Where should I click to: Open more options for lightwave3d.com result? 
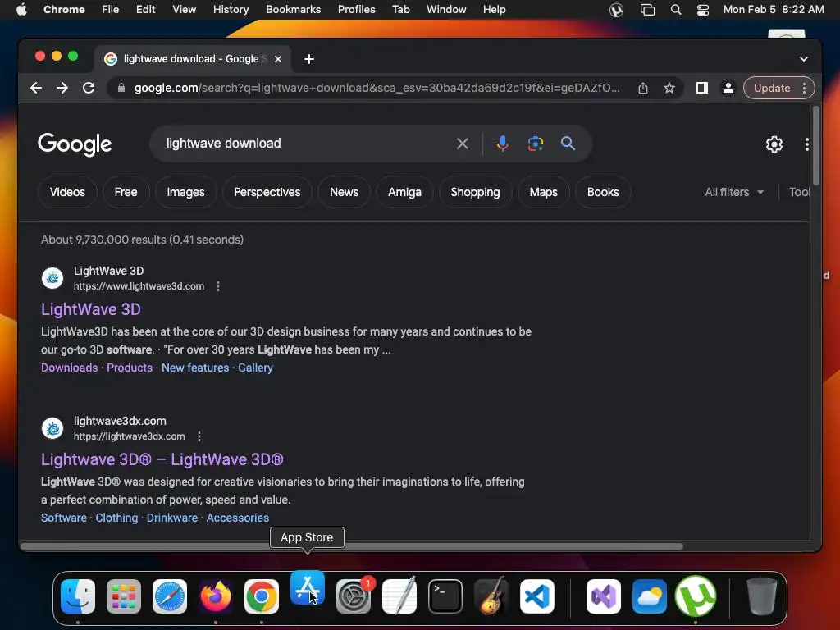[x=218, y=286]
